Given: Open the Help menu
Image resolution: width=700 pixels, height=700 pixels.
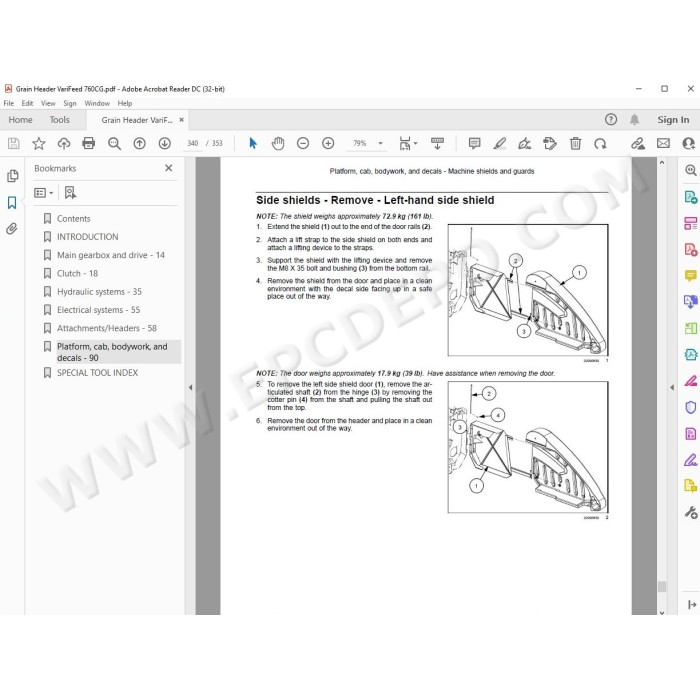Looking at the screenshot, I should (125, 103).
